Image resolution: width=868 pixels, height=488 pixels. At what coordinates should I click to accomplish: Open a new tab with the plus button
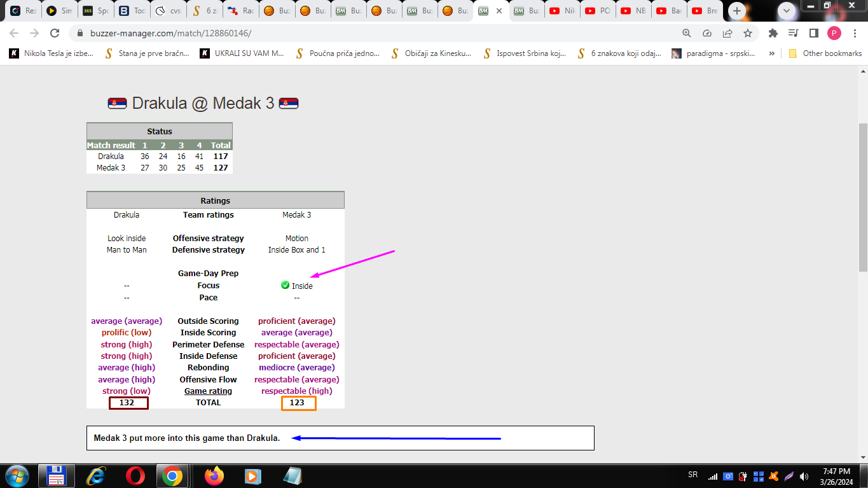click(737, 11)
